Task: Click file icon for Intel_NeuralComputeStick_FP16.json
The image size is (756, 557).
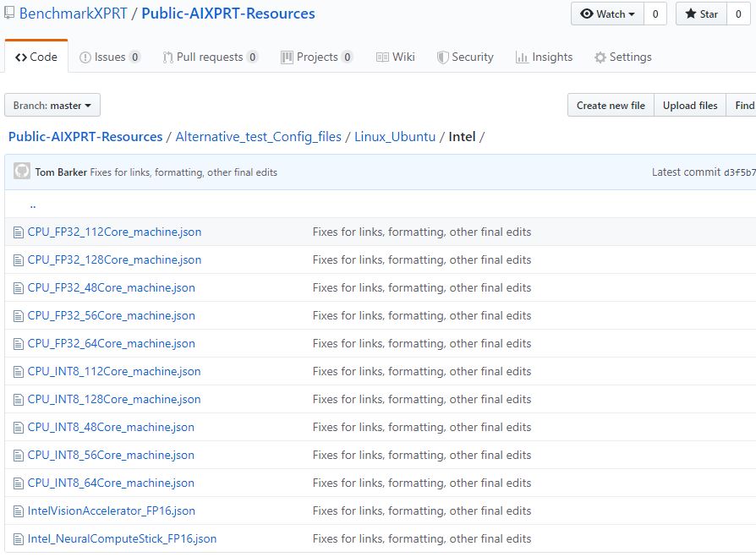Action: [19, 540]
